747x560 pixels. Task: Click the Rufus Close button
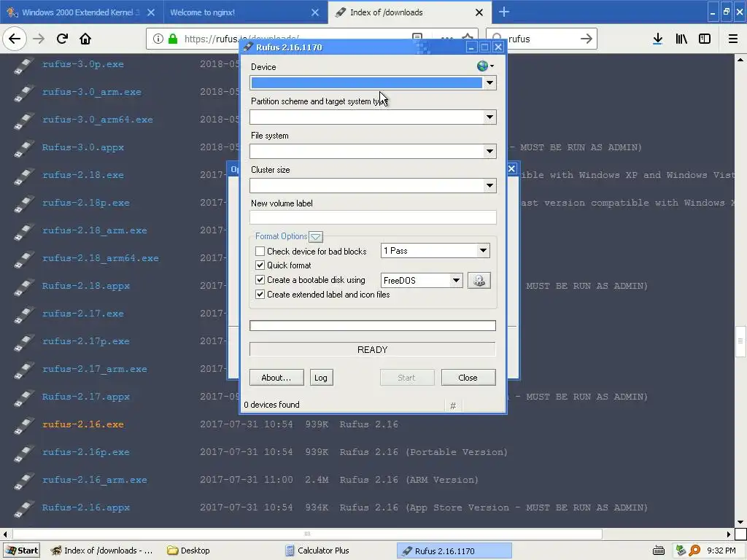pyautogui.click(x=468, y=378)
